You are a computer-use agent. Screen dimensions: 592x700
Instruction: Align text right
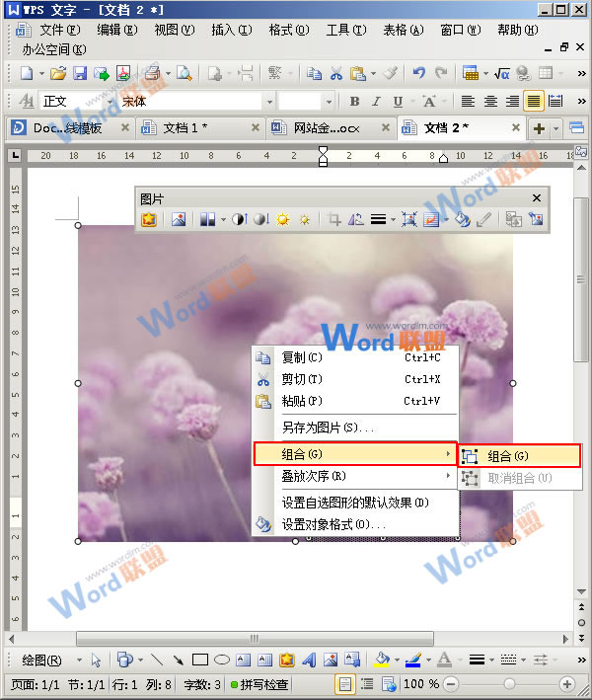click(x=512, y=102)
